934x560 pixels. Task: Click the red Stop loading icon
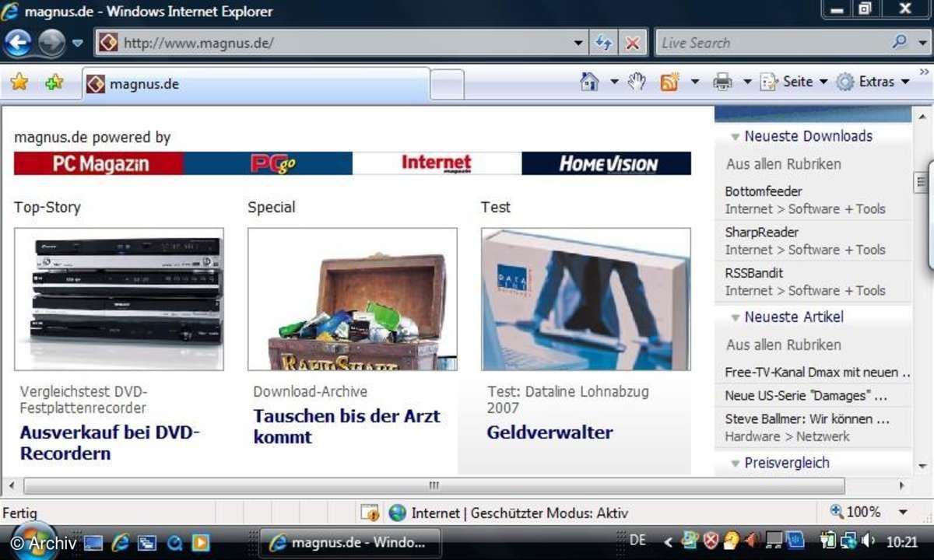633,44
